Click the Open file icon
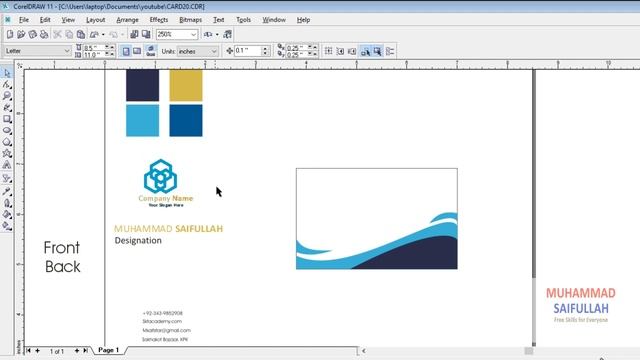 pyautogui.click(x=21, y=34)
